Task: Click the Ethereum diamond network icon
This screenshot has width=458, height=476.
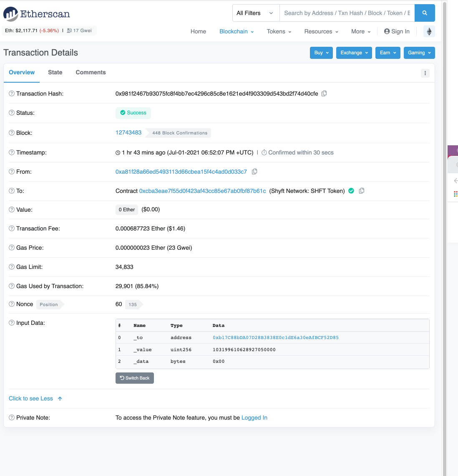Action: (429, 32)
